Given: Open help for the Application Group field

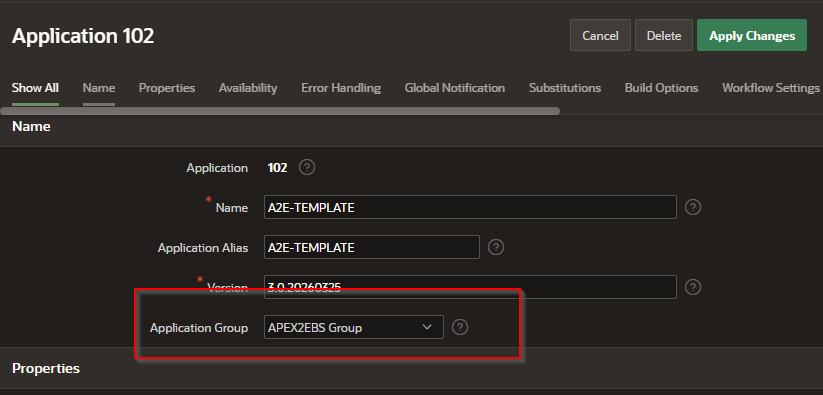Looking at the screenshot, I should coord(460,327).
